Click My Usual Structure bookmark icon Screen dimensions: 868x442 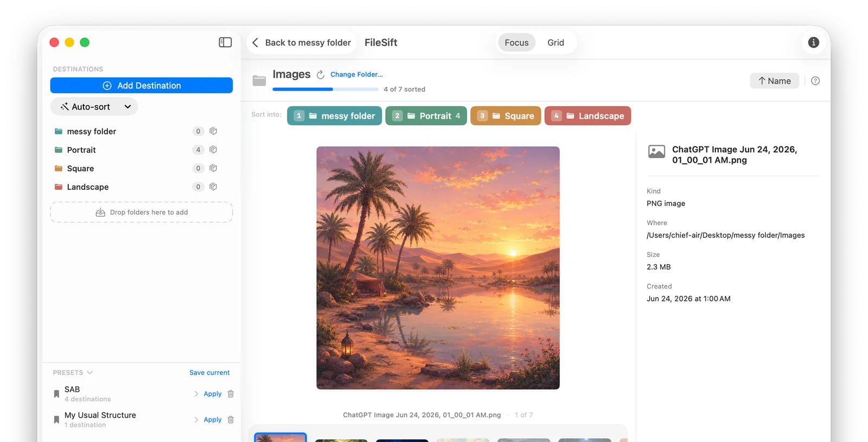coord(56,420)
